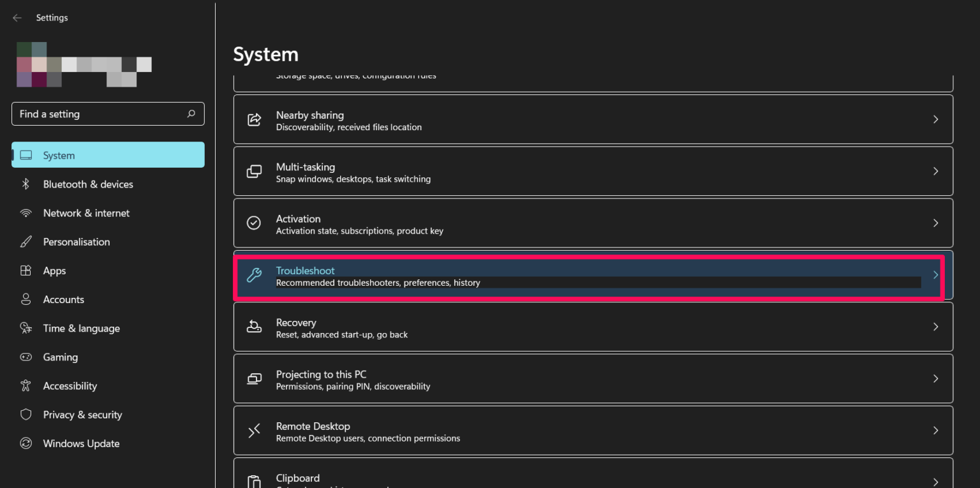
Task: Click the Clipboard icon
Action: [254, 480]
